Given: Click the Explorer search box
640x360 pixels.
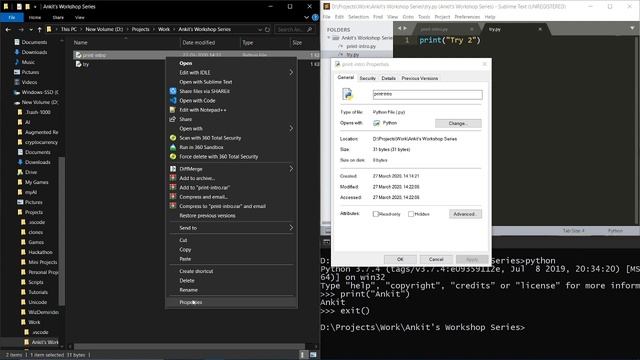Looking at the screenshot, I should pyautogui.click(x=295, y=29).
